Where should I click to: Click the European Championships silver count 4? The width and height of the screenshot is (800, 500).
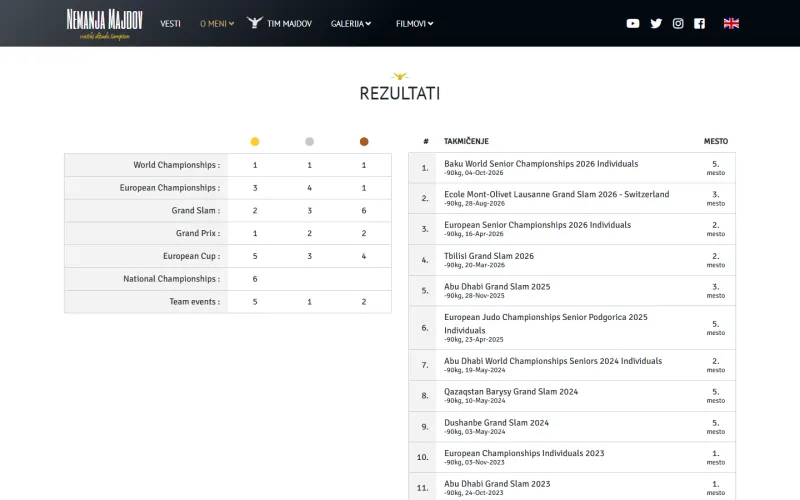pos(310,188)
